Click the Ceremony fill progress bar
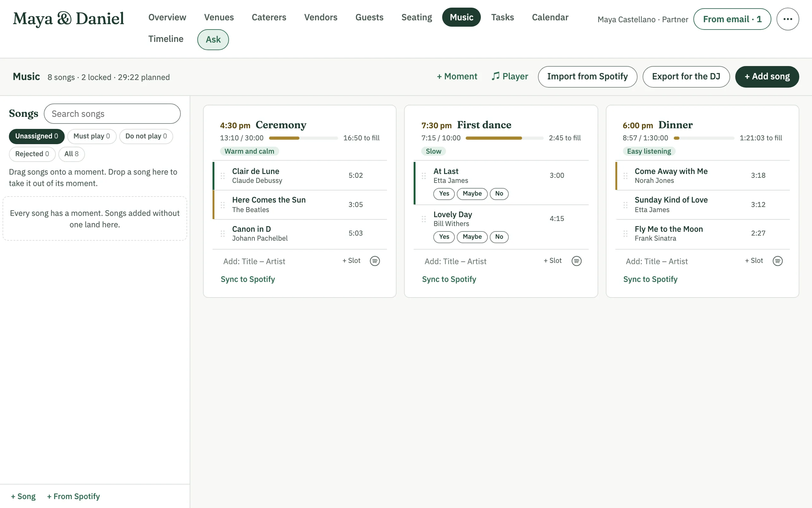 tap(303, 138)
